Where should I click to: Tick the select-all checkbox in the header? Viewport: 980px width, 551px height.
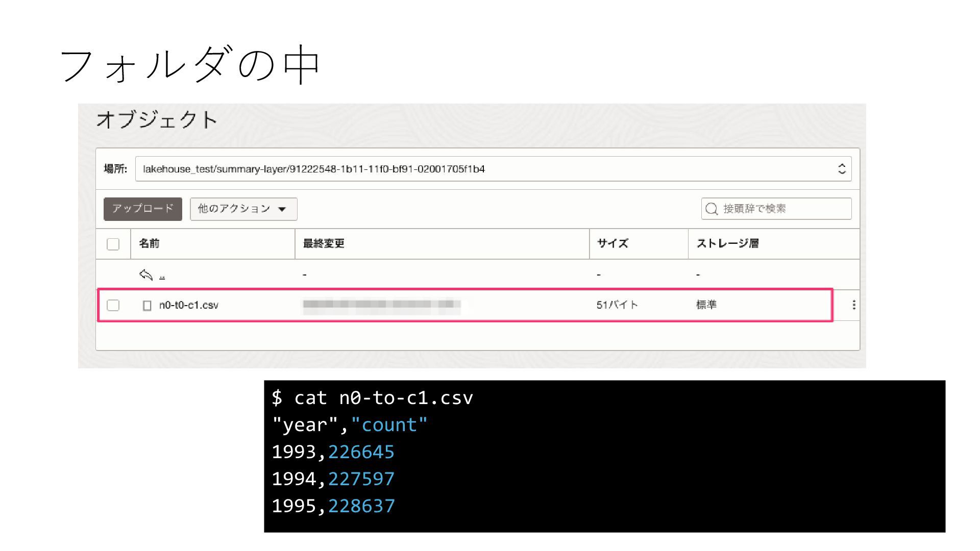coord(113,244)
